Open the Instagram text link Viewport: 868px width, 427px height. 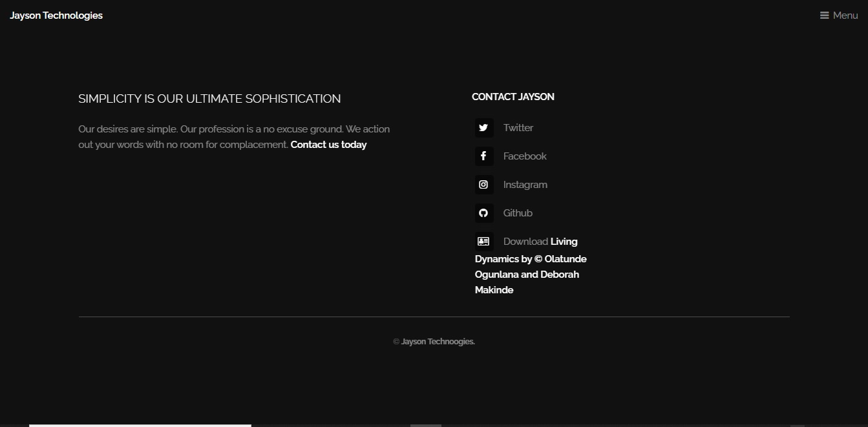525,185
